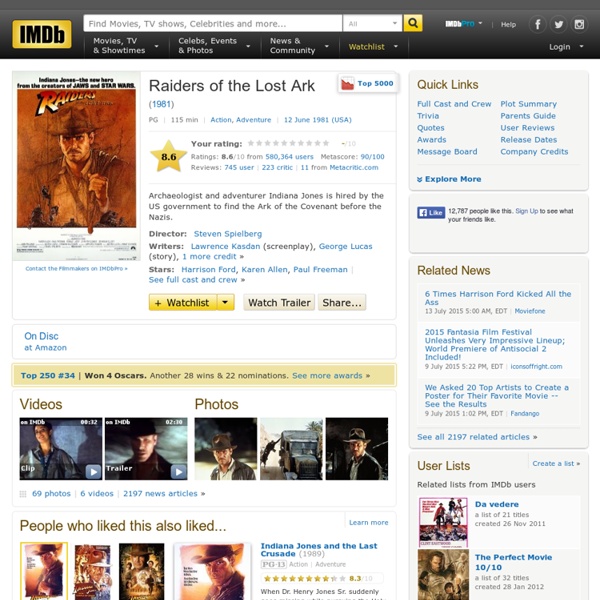
Task: Open the Paul Freeman link
Action: click(x=320, y=269)
